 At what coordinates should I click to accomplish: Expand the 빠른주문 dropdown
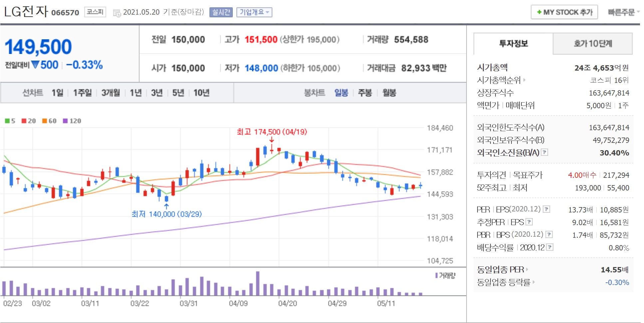[623, 12]
